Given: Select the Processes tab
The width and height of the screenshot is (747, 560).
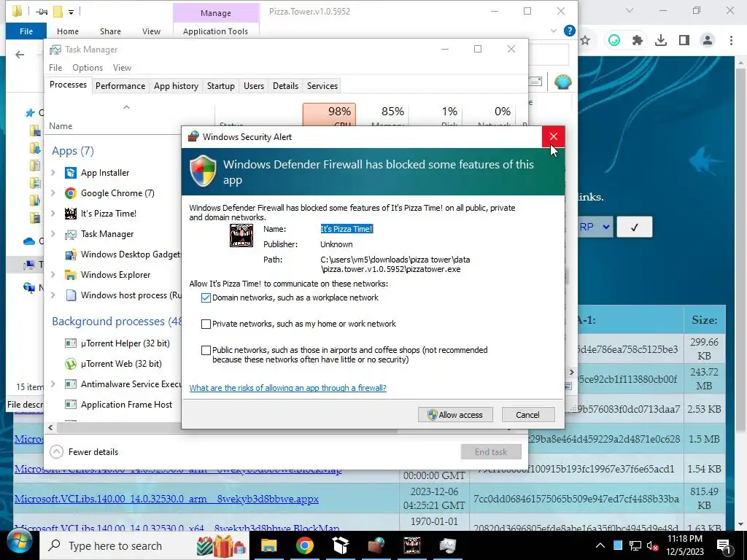Looking at the screenshot, I should (x=68, y=85).
